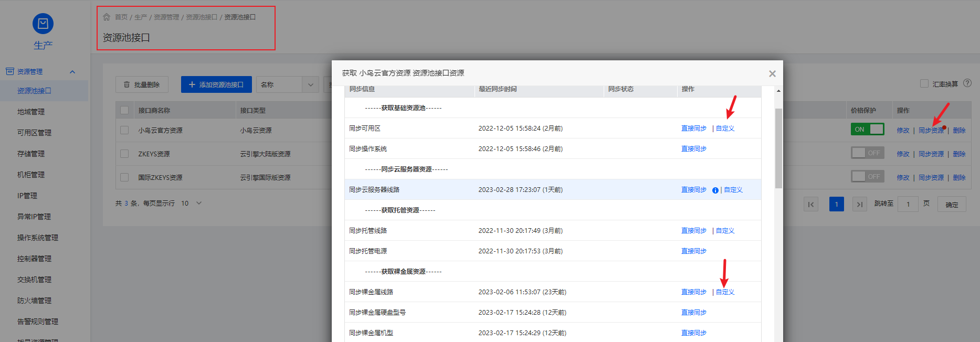
Task: Click 直接同步 for 同步操作系统
Action: [693, 149]
